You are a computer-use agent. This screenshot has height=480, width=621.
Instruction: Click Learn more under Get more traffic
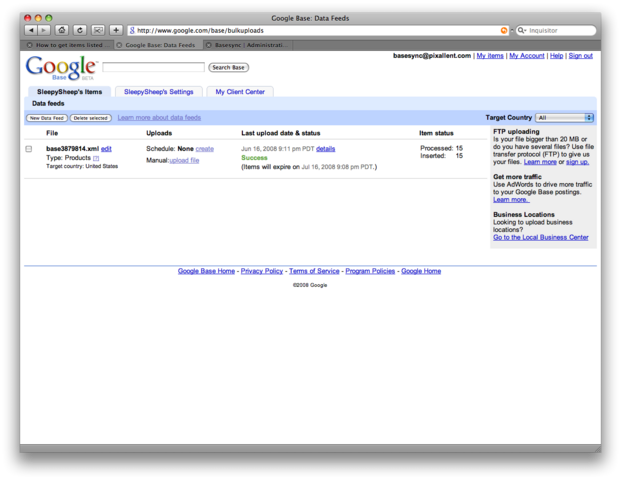[511, 200]
